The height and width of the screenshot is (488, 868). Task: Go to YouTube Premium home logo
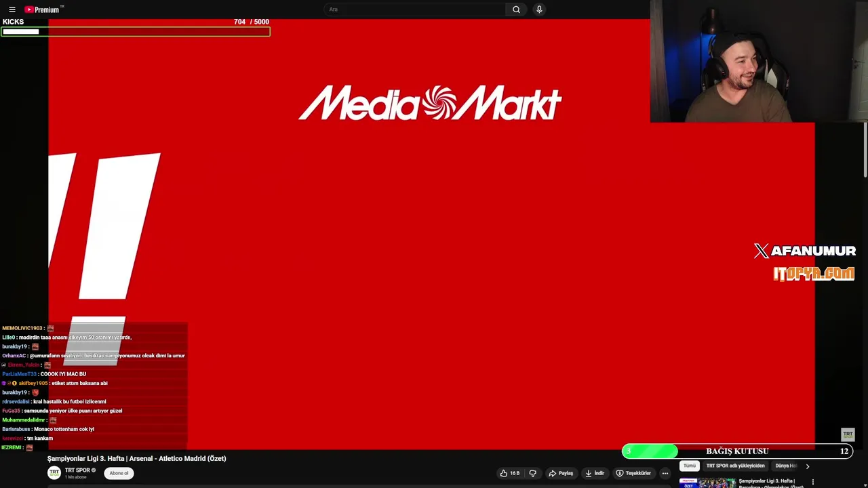pyautogui.click(x=43, y=9)
